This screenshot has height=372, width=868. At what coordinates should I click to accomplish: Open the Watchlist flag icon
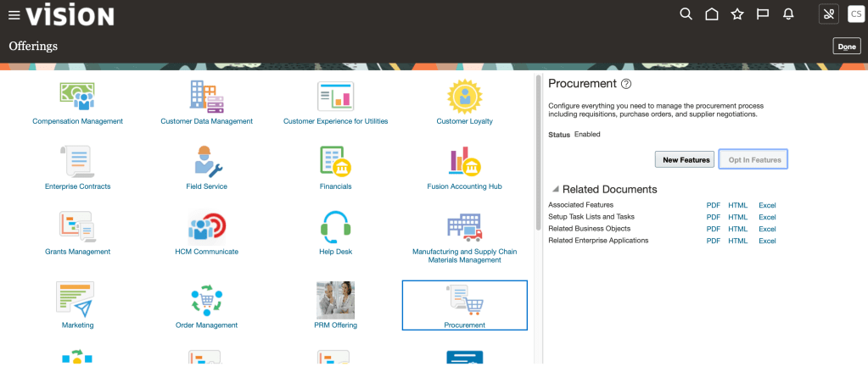(763, 14)
